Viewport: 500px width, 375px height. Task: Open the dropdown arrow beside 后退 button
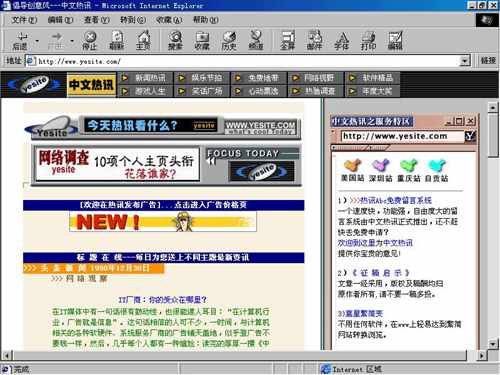[x=37, y=41]
